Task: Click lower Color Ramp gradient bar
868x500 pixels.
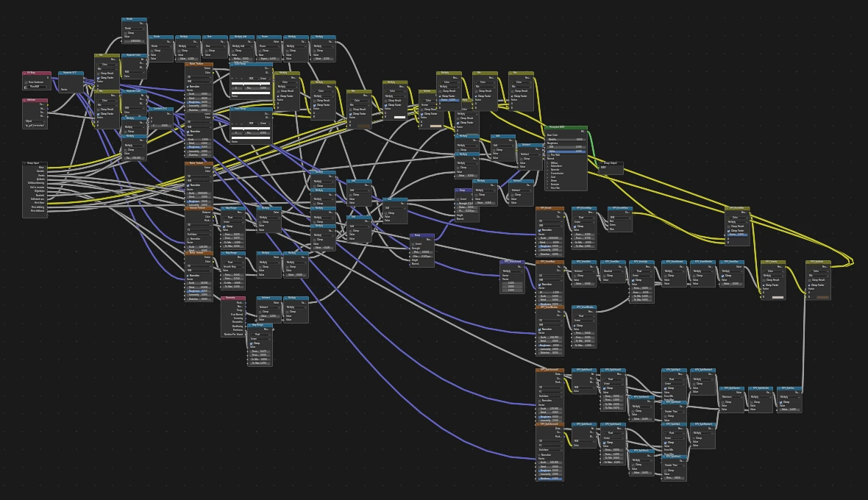Action: pyautogui.click(x=251, y=129)
